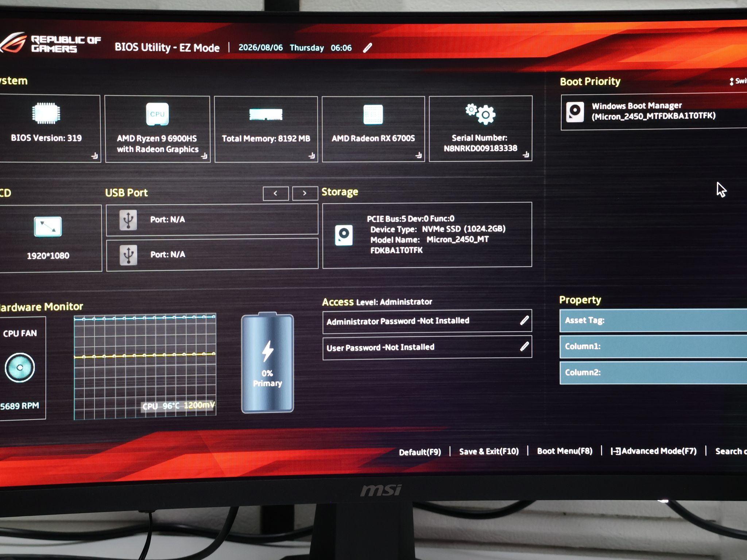Click the CPU temperature graph
The width and height of the screenshot is (747, 560).
tap(145, 367)
